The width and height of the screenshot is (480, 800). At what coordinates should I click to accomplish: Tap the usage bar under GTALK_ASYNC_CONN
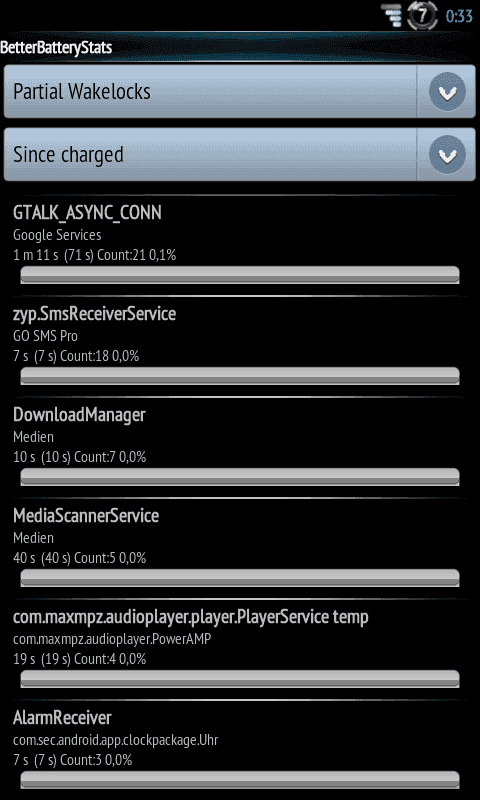(x=240, y=275)
